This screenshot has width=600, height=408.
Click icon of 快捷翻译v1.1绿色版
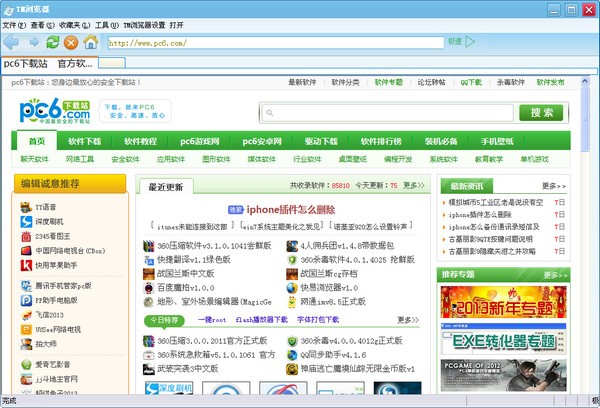click(148, 260)
